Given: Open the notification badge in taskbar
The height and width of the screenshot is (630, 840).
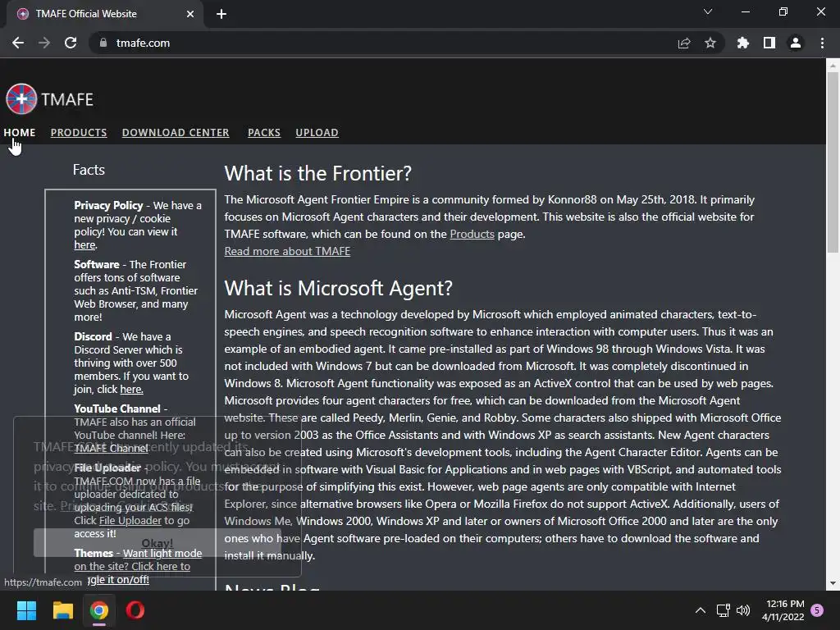Looking at the screenshot, I should 817,610.
